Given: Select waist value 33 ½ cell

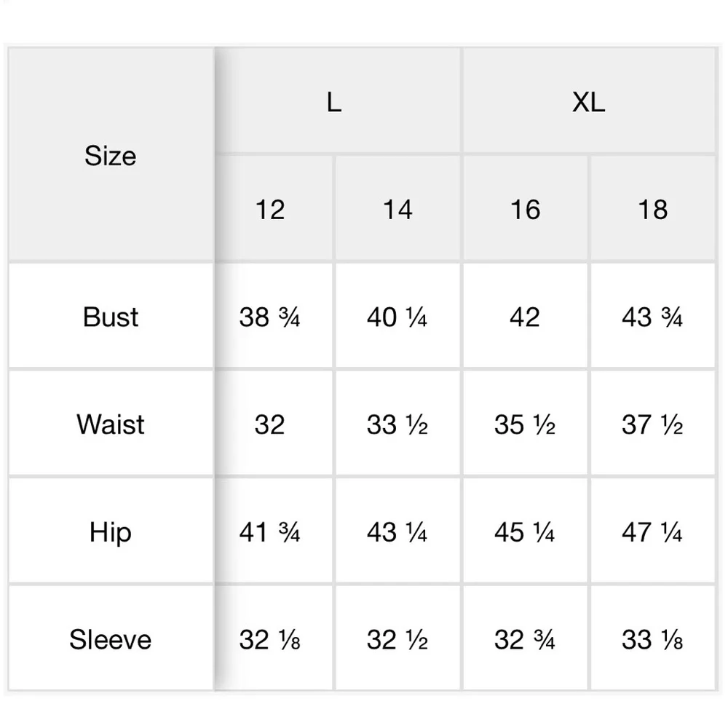Looking at the screenshot, I should [x=398, y=424].
